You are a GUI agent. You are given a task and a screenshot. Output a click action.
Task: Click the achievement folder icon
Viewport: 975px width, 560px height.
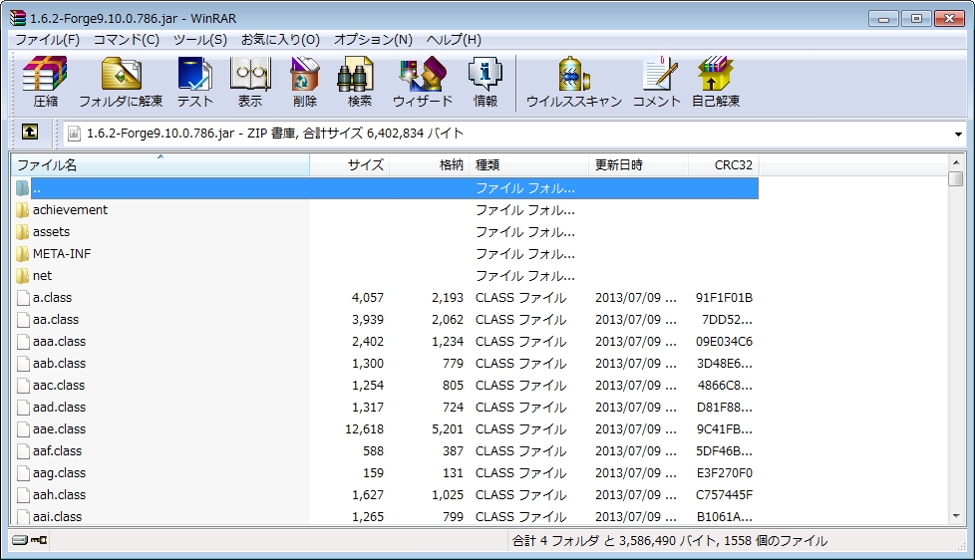(22, 210)
